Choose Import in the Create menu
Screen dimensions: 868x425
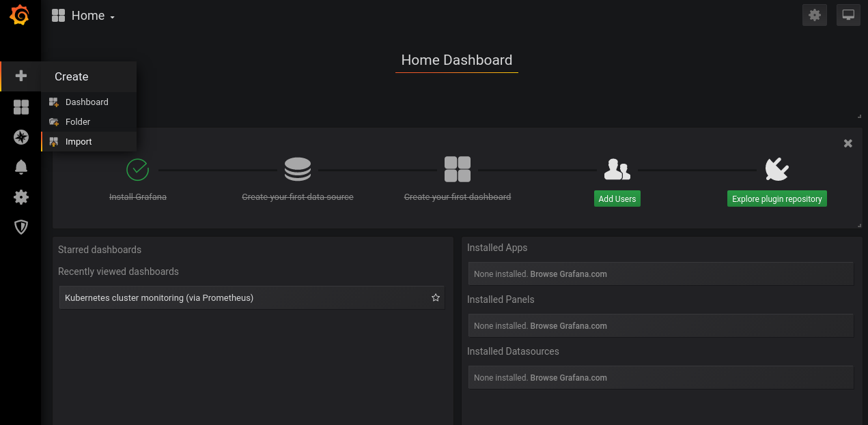[79, 142]
